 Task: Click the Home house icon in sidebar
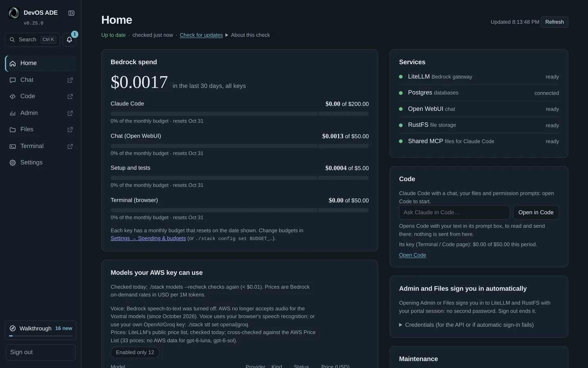coord(13,63)
